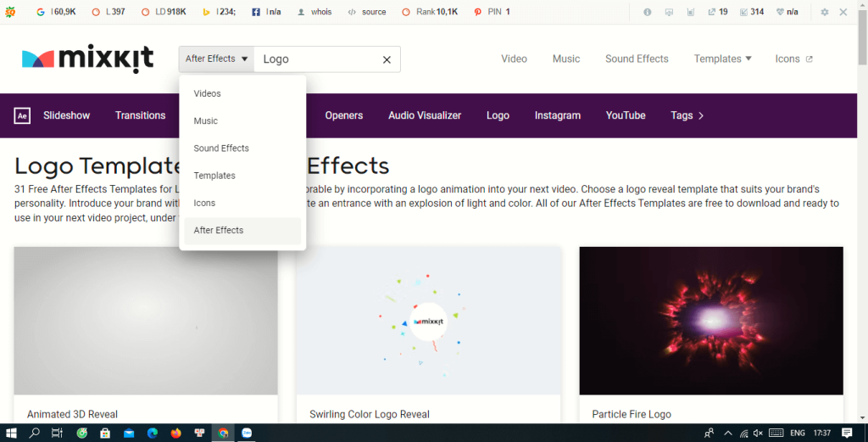Choose Sound Effects from the search dropdown list
This screenshot has height=442, width=868.
(242, 148)
